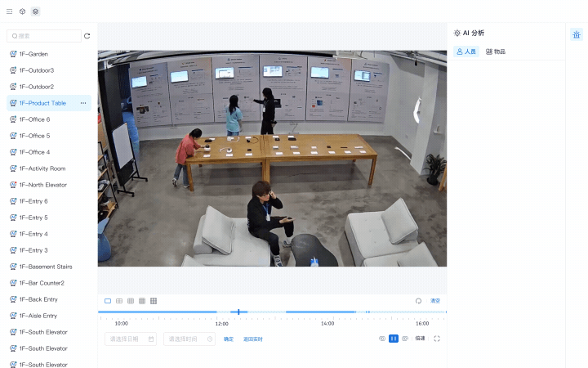
Task: Select the four-grid layout
Action: [x=119, y=301]
